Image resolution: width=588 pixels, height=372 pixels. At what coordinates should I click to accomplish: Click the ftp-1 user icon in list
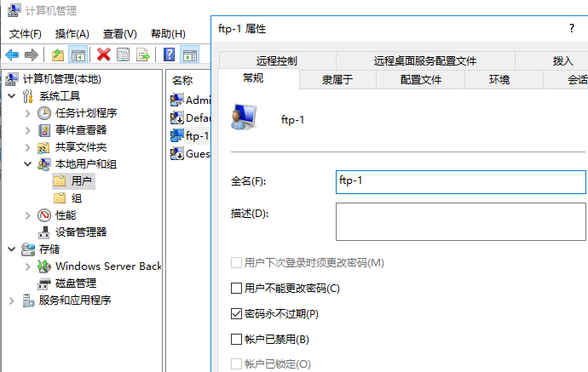(177, 135)
